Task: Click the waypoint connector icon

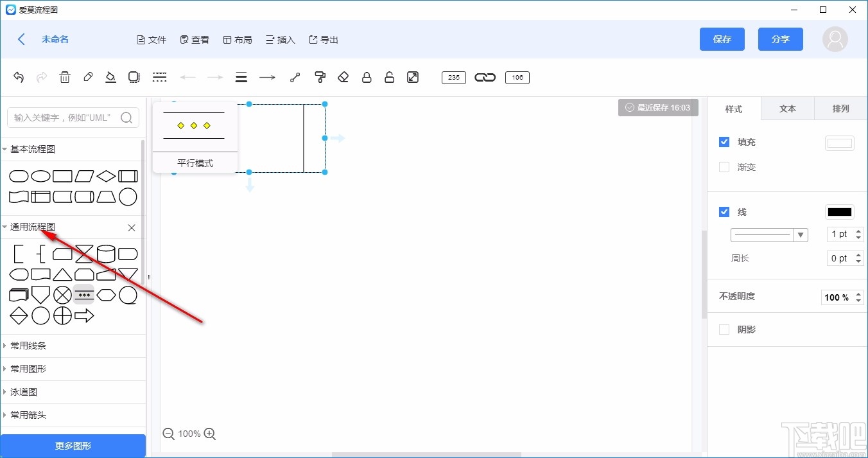Action: (295, 77)
